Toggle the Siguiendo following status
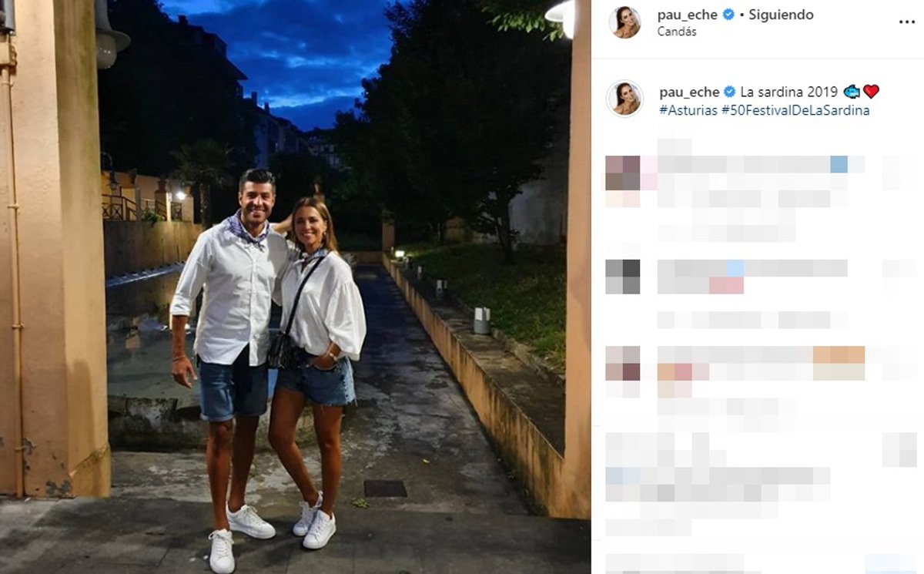 [781, 15]
